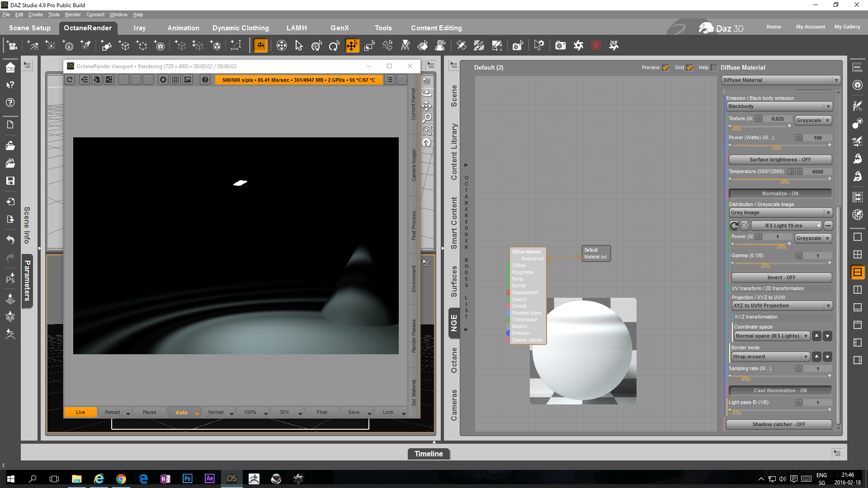This screenshot has height=488, width=868.
Task: Click the Pause render button
Action: click(x=150, y=412)
